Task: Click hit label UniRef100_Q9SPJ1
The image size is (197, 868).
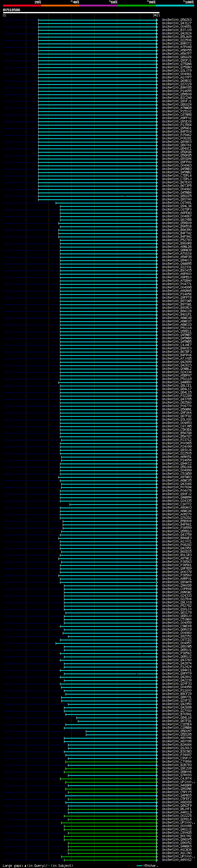Action: 177,61
